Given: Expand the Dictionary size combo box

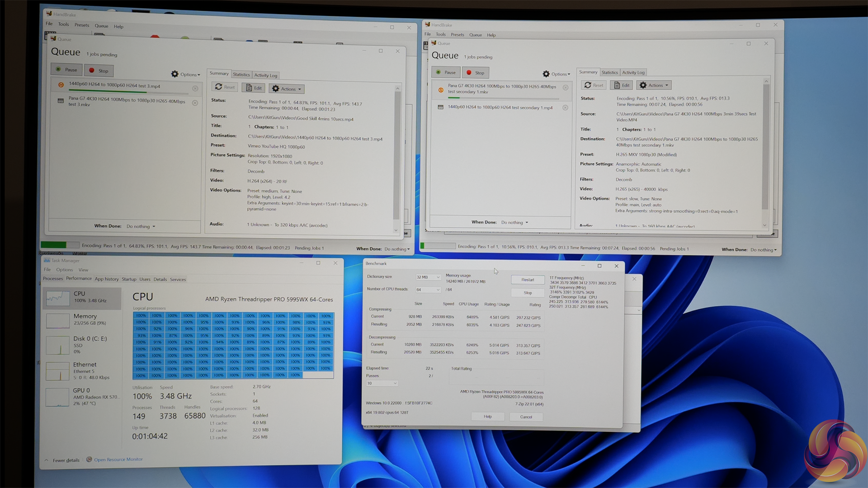Looking at the screenshot, I should coord(428,277).
